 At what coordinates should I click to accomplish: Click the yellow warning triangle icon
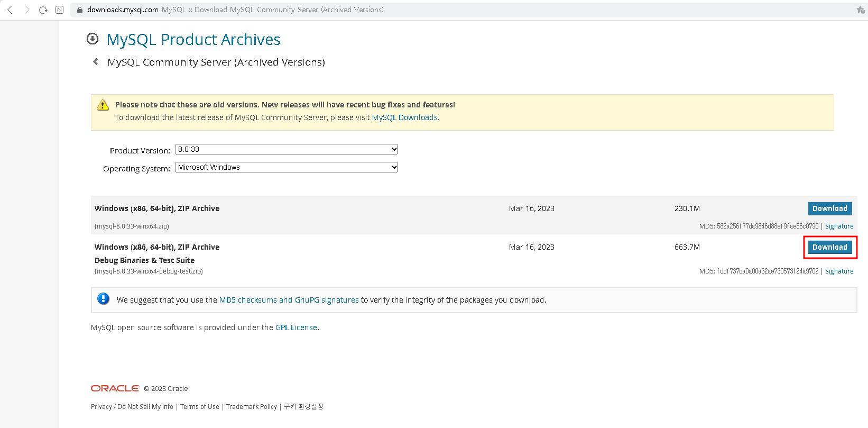click(x=103, y=105)
